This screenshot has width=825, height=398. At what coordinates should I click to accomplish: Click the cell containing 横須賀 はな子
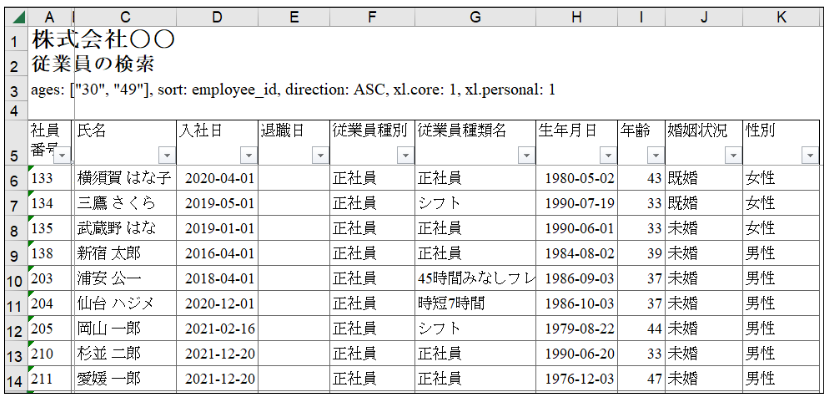point(125,178)
